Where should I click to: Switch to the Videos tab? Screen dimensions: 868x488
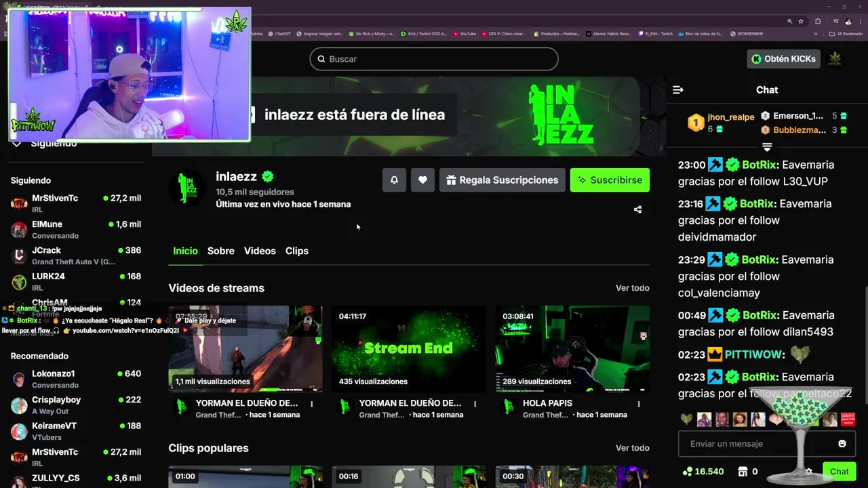pos(260,251)
